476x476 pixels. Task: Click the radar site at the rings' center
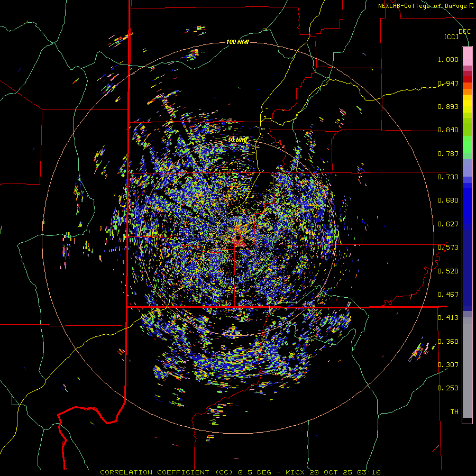237,237
